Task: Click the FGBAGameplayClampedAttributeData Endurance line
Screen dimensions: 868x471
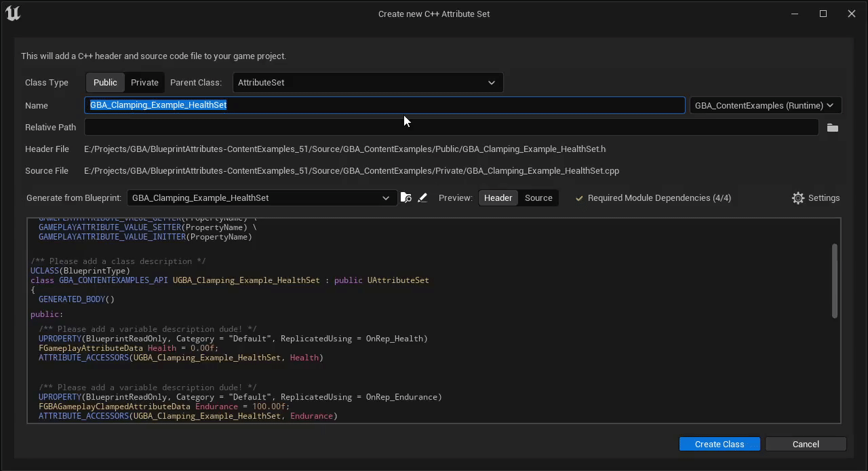Action: click(164, 407)
